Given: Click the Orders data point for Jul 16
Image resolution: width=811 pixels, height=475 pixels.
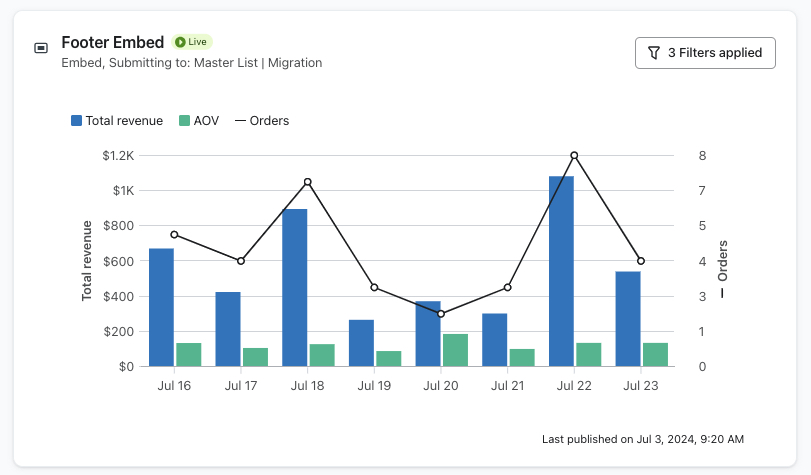Looking at the screenshot, I should point(174,235).
